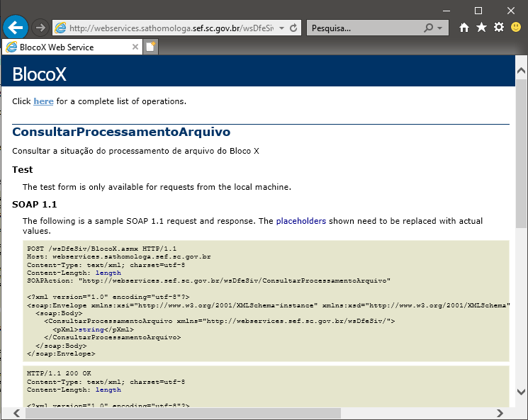The image size is (528, 420).
Task: Click the SOAPAction header line
Action: point(209,280)
